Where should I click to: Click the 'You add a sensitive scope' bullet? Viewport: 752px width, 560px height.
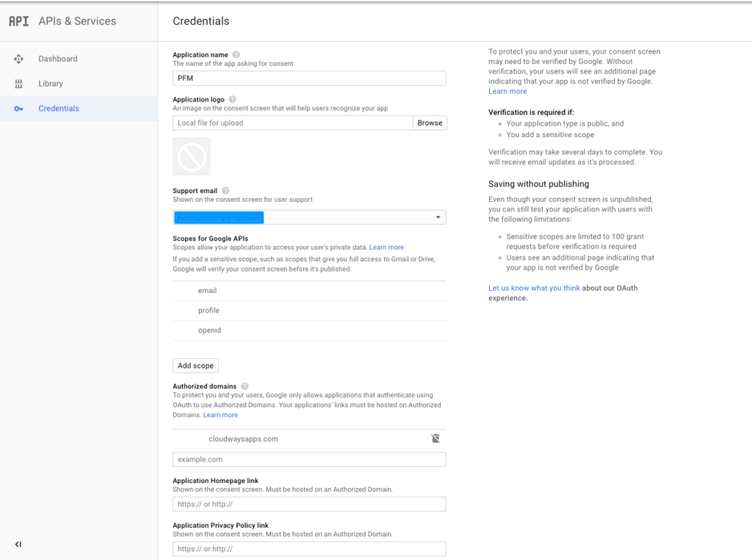click(x=550, y=135)
